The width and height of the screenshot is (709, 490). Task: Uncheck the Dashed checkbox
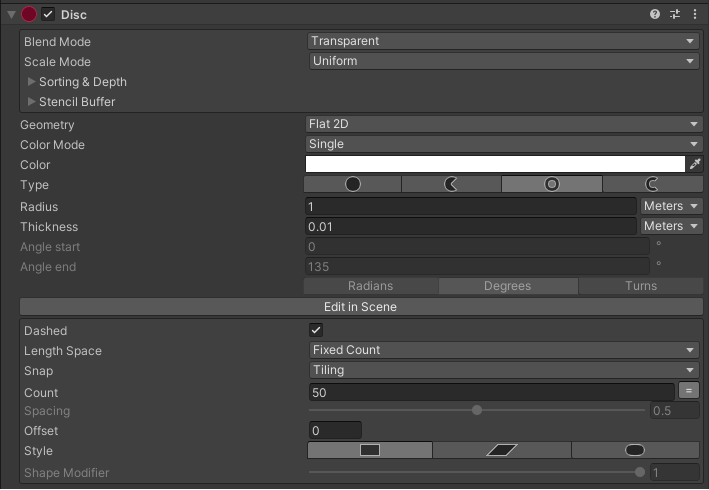point(316,330)
